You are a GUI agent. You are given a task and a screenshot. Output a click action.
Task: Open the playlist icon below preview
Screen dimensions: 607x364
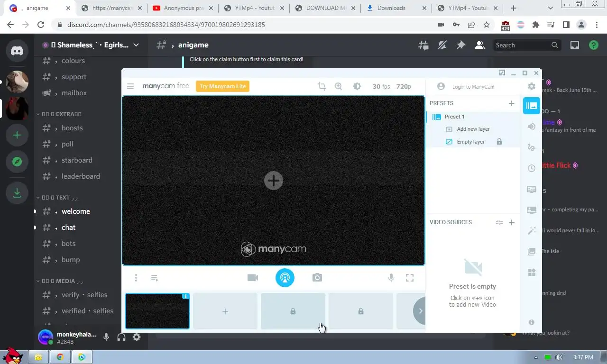[154, 278]
